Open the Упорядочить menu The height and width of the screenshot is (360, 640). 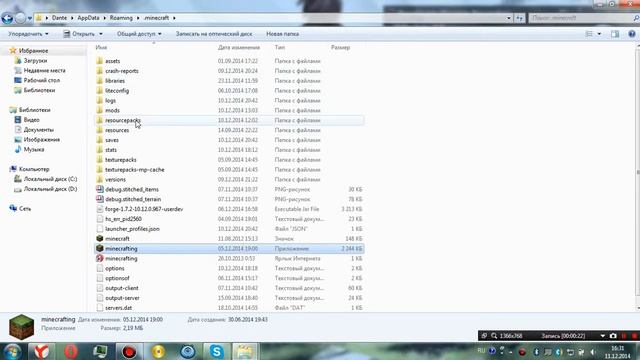(x=28, y=34)
